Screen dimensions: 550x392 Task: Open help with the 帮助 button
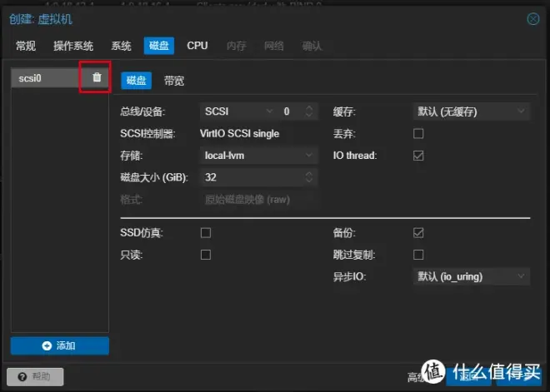(35, 376)
